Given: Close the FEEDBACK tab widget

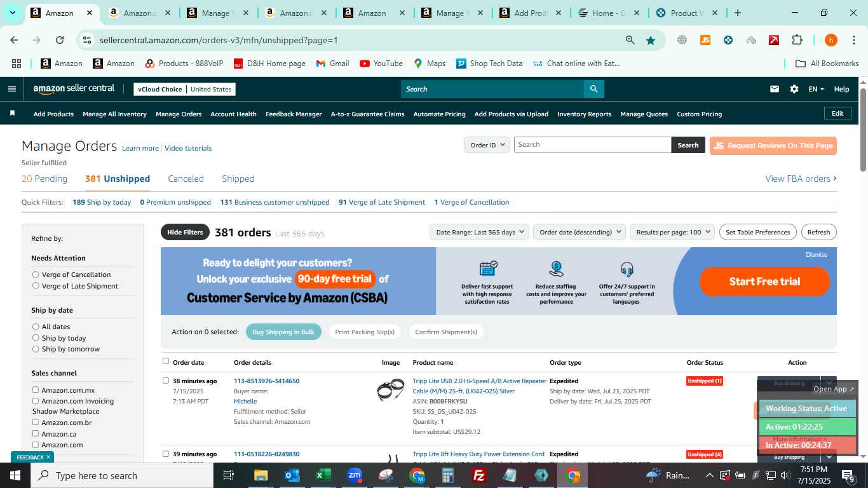Looking at the screenshot, I should coord(48,457).
